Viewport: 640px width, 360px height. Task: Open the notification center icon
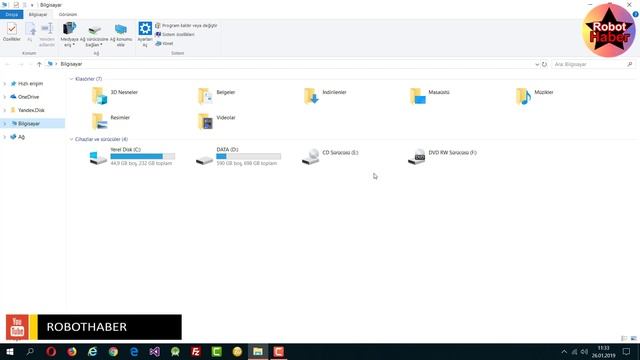627,352
